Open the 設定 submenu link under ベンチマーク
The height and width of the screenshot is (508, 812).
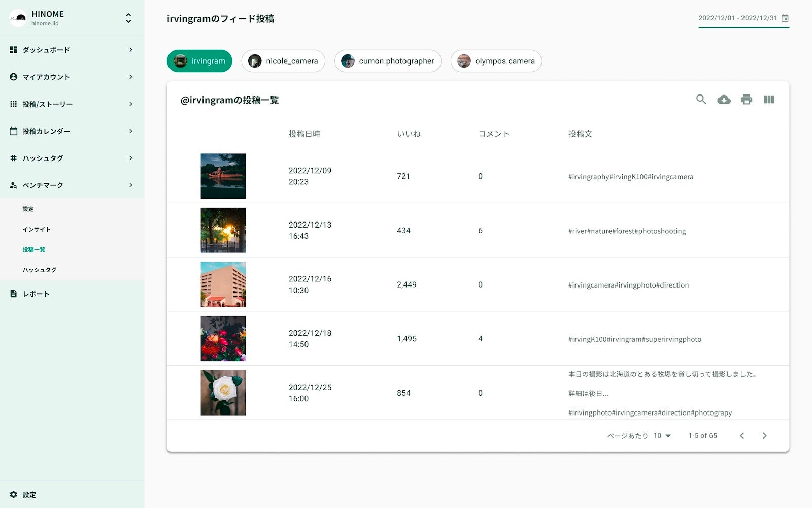click(28, 209)
